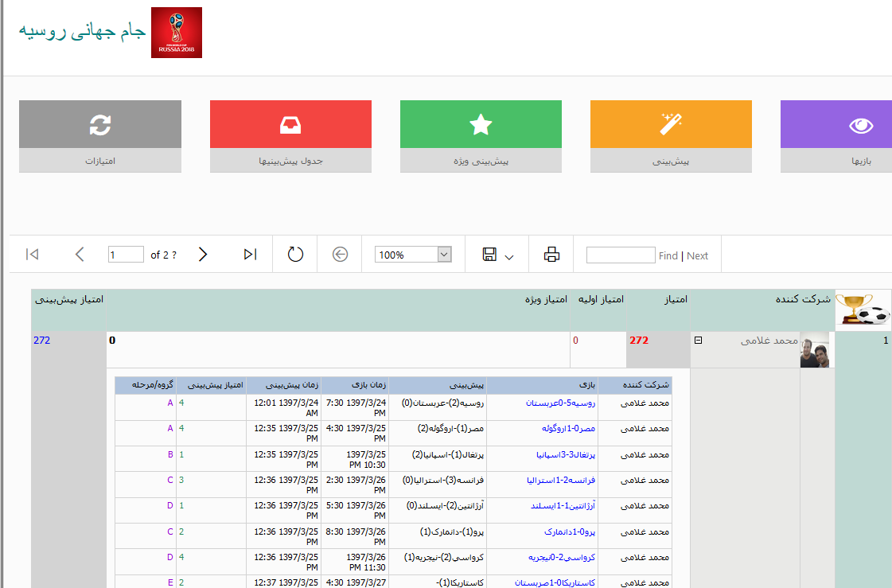Go to the previous report page
Viewport: 892px width, 588px height.
tap(80, 255)
